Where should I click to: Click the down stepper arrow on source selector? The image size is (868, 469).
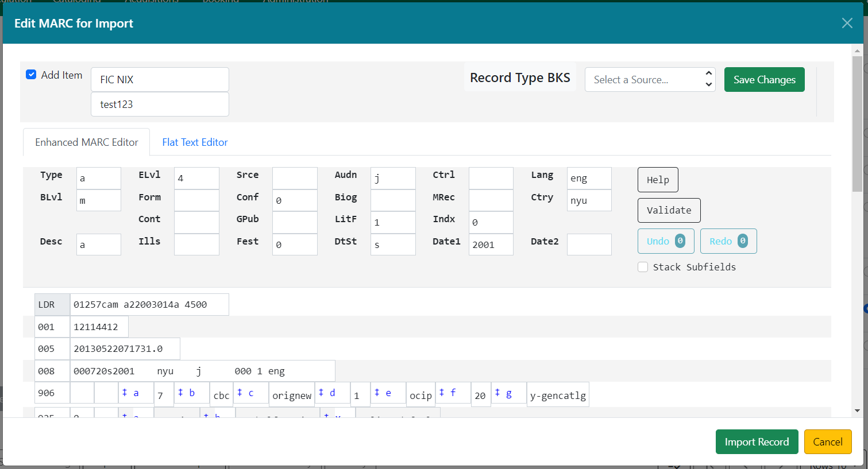(709, 84)
